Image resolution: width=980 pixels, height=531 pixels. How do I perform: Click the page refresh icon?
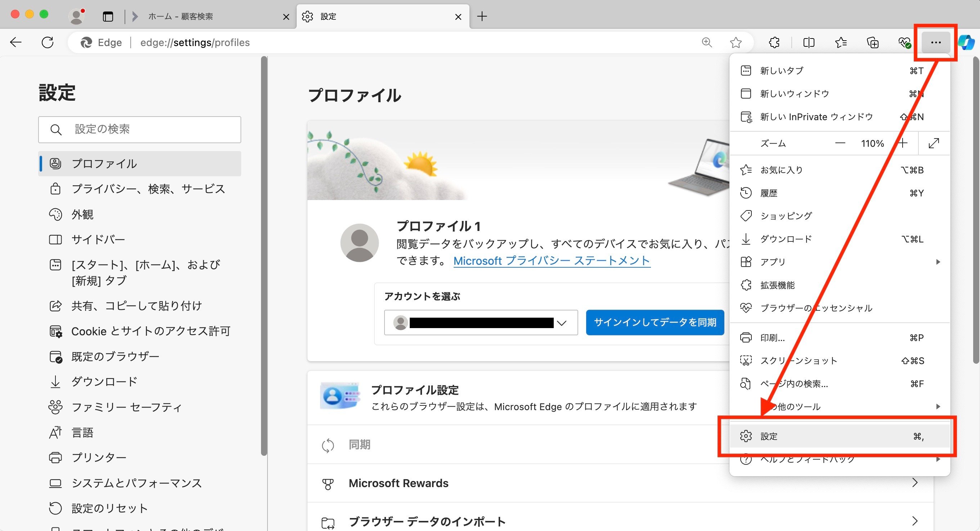[x=48, y=42]
